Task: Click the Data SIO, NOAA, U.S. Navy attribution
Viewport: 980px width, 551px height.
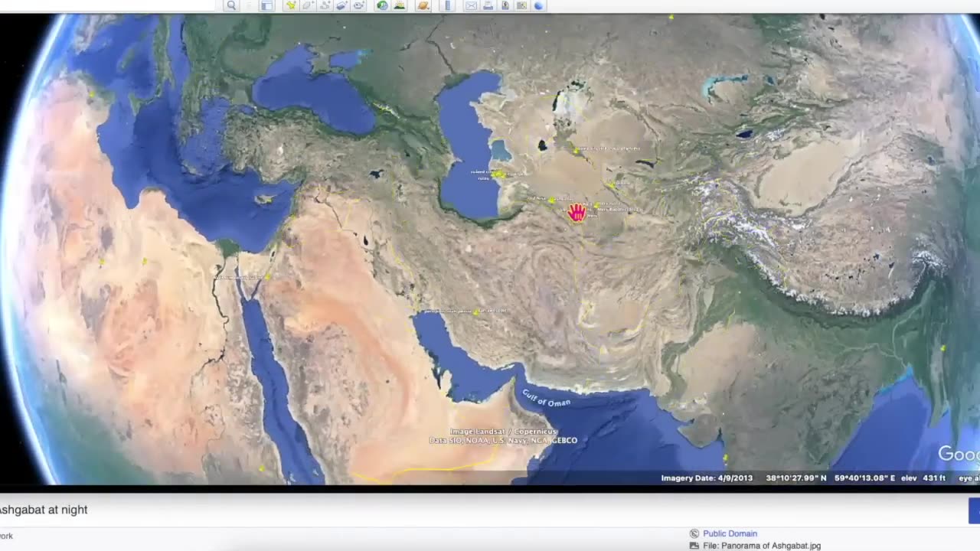Action: pyautogui.click(x=503, y=441)
